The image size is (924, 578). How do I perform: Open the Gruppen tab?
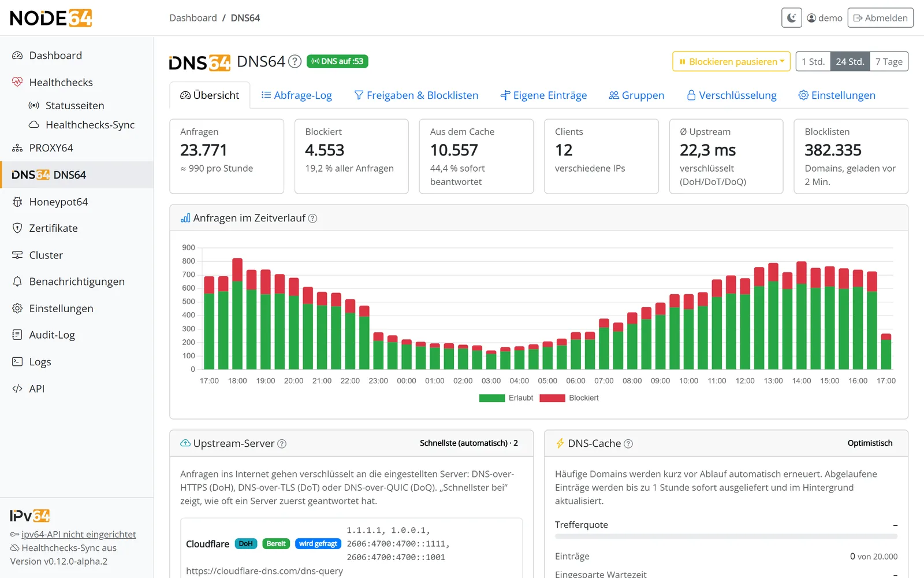click(x=636, y=95)
